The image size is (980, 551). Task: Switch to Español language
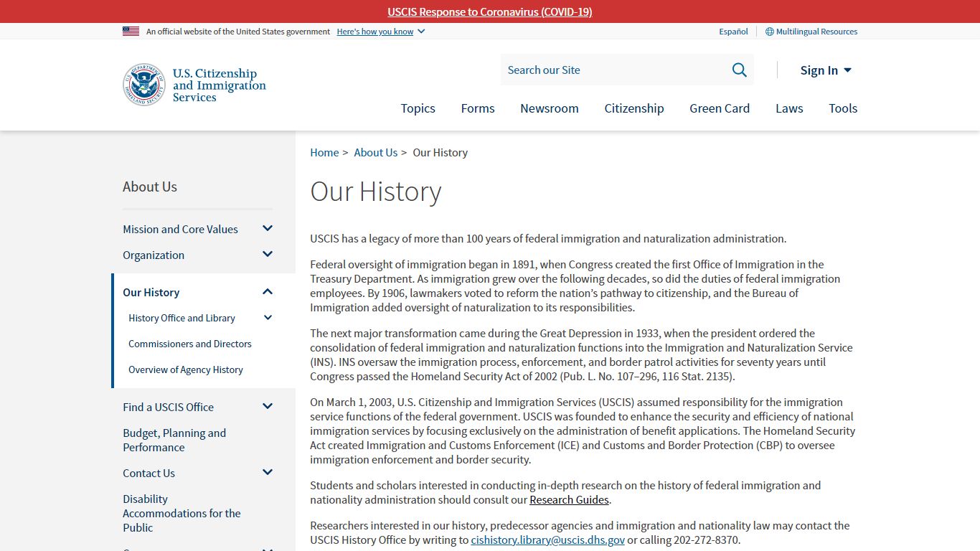[x=733, y=32]
